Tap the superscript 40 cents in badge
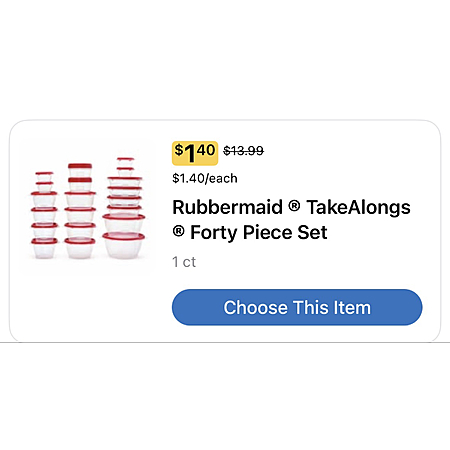This screenshot has height=450, width=450. pyautogui.click(x=206, y=150)
